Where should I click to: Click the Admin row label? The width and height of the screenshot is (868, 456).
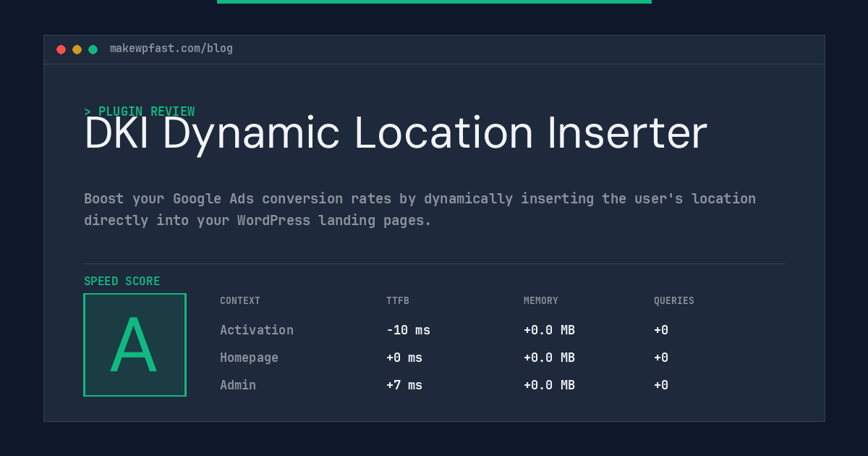238,385
